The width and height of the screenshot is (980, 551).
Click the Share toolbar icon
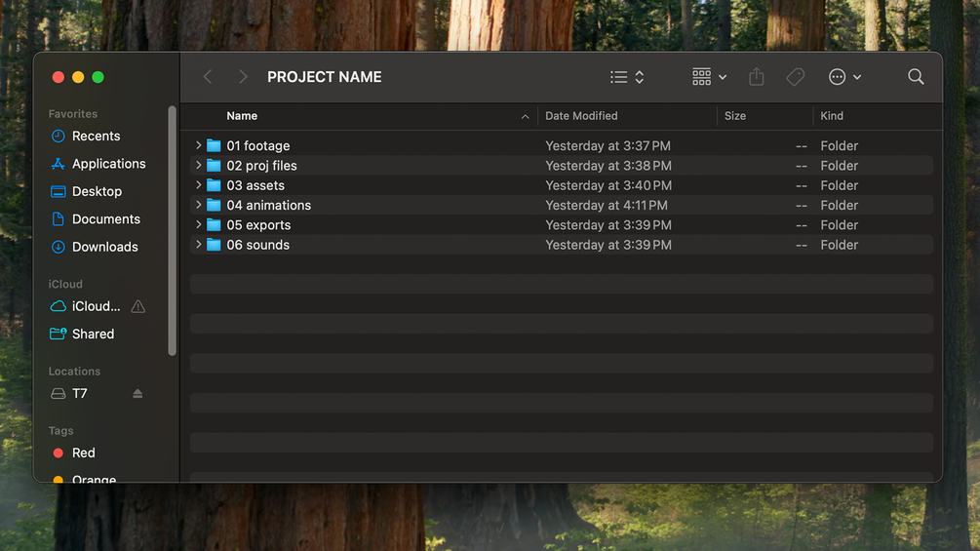coord(756,77)
